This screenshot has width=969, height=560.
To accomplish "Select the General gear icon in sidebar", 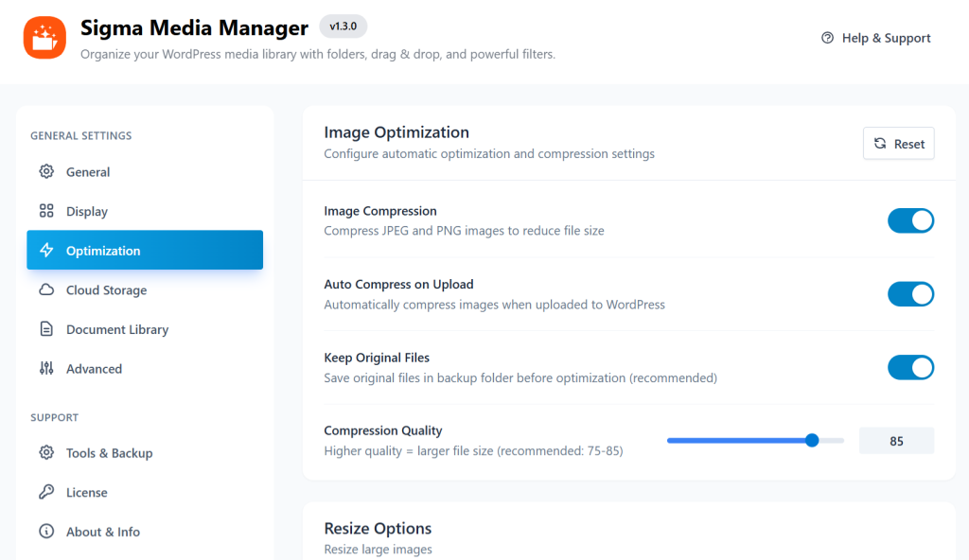I will point(46,171).
